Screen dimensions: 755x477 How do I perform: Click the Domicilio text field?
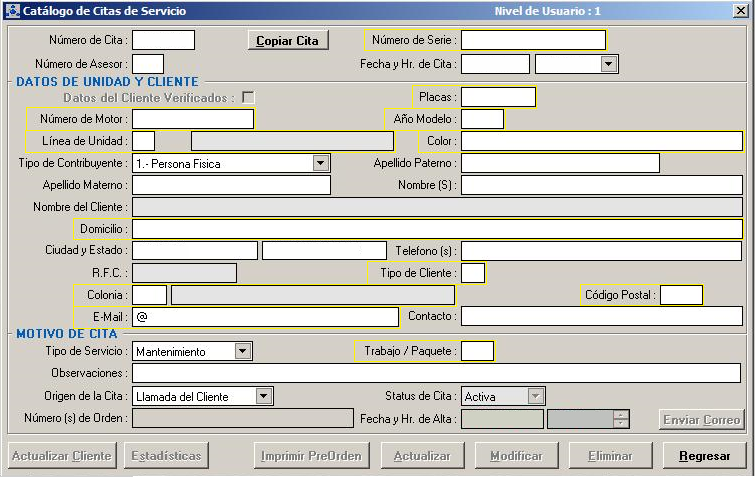coord(436,229)
